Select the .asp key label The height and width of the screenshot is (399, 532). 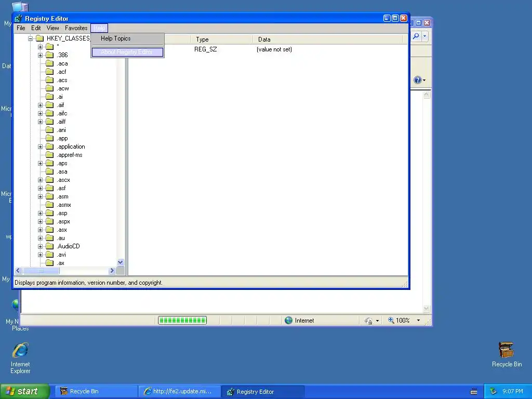point(62,213)
